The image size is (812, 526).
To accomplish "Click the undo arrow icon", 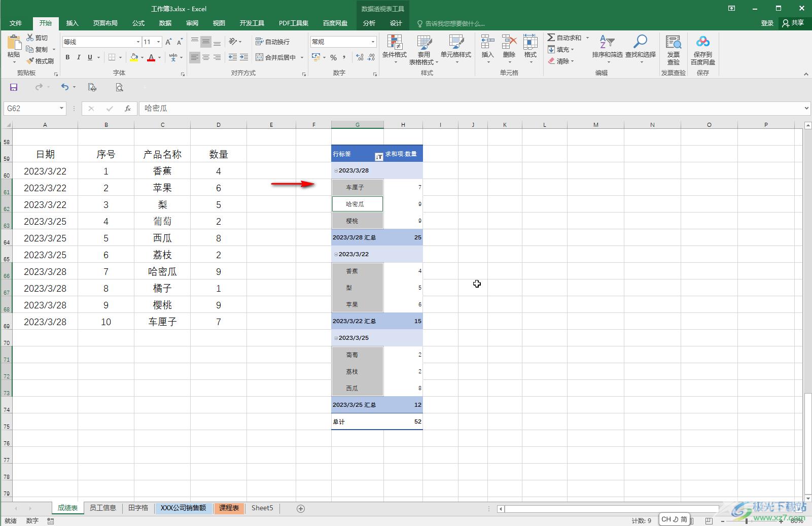I will (x=64, y=87).
